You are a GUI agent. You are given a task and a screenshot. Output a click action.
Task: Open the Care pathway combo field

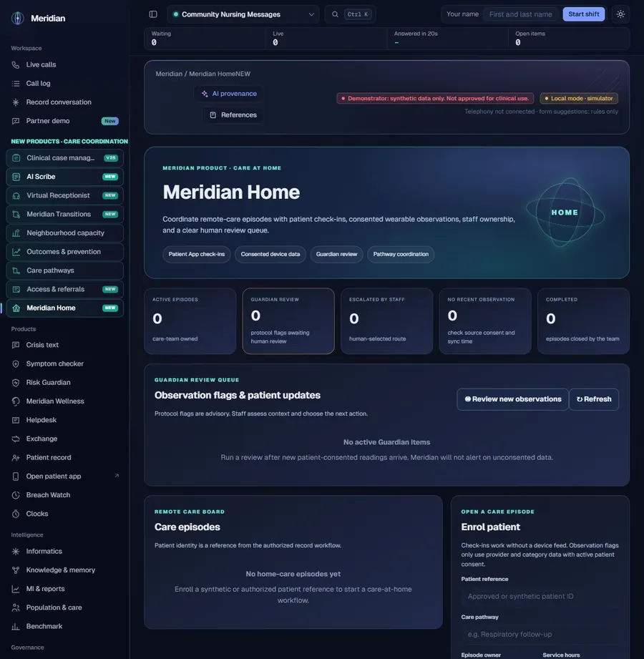540,634
